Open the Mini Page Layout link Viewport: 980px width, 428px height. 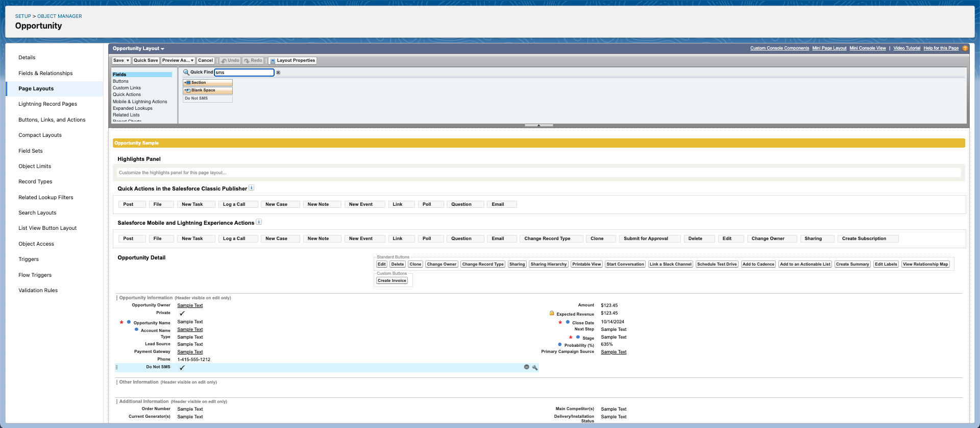[x=829, y=48]
